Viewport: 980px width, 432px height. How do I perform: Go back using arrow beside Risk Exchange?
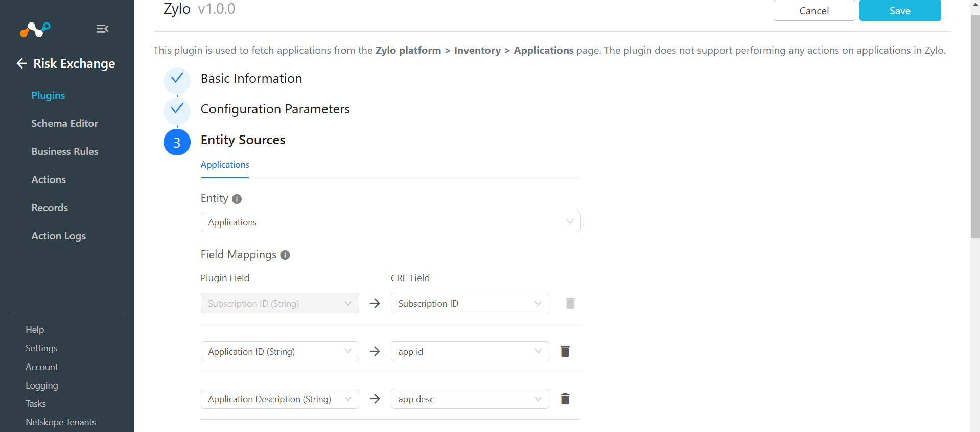(21, 63)
